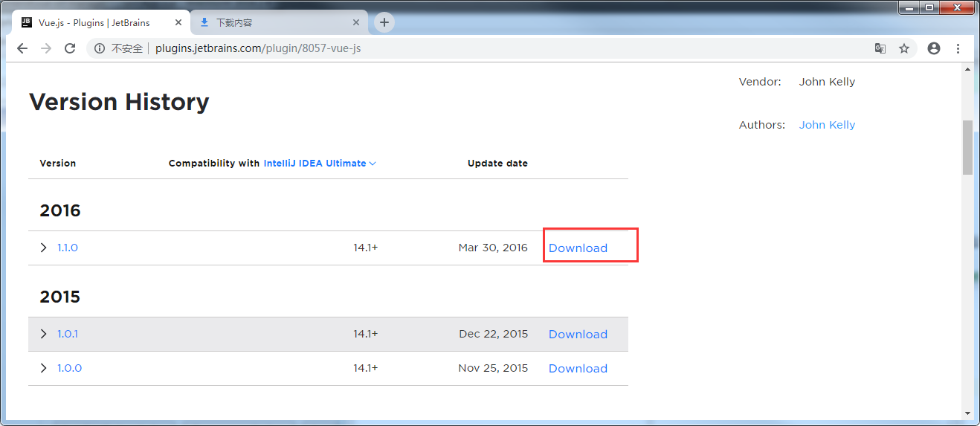Open the John Kelly authors link
The height and width of the screenshot is (426, 980).
pyautogui.click(x=827, y=125)
